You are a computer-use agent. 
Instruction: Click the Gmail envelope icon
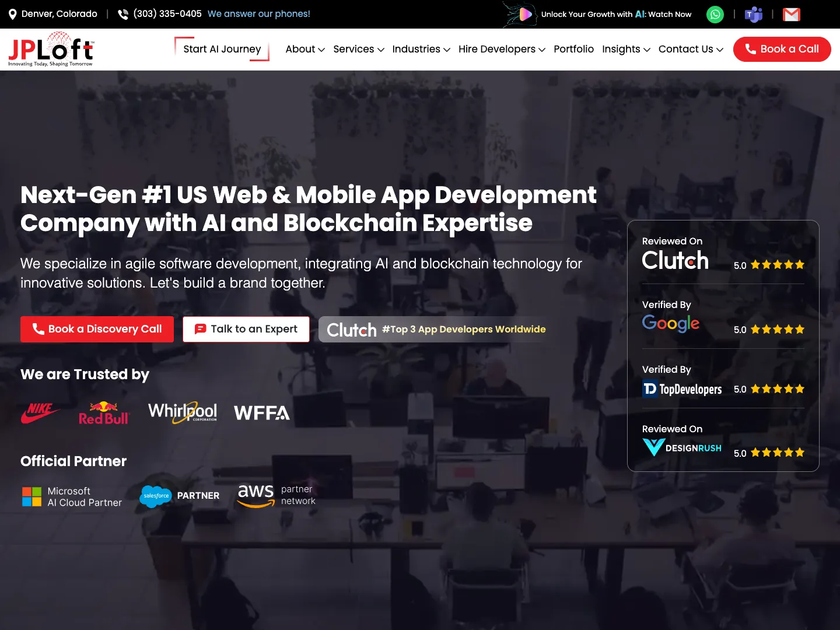pos(791,15)
